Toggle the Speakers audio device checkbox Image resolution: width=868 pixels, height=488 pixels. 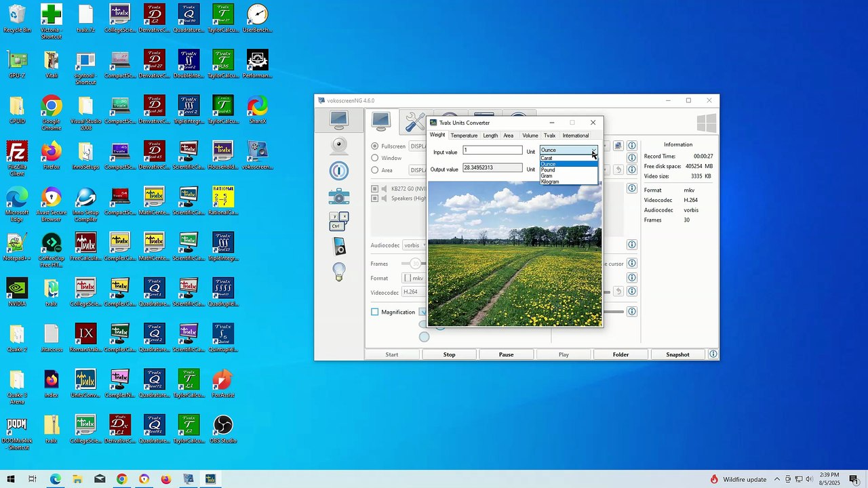pyautogui.click(x=374, y=199)
